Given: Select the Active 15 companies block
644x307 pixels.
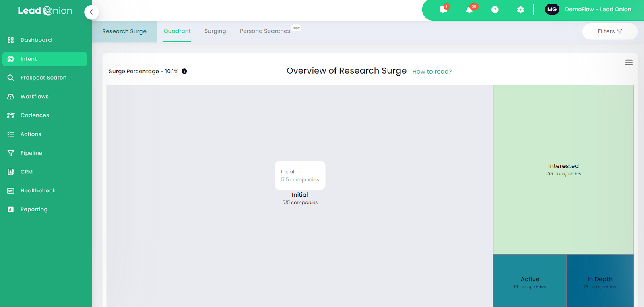Looking at the screenshot, I should (x=530, y=281).
